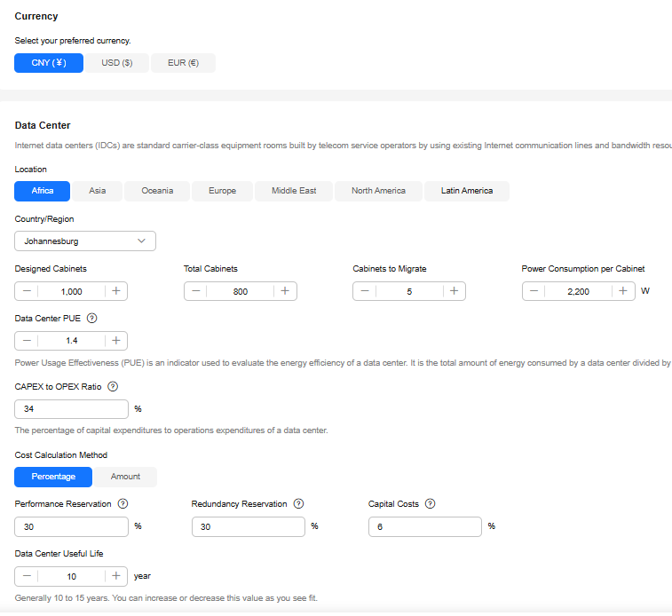
Task: Choose Africa as location
Action: 42,191
